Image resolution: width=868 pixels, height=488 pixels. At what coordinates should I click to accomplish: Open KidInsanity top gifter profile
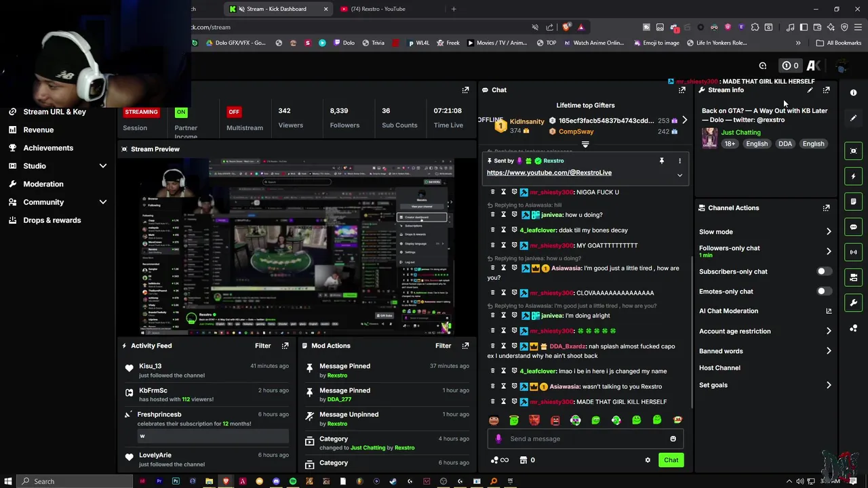tap(527, 121)
